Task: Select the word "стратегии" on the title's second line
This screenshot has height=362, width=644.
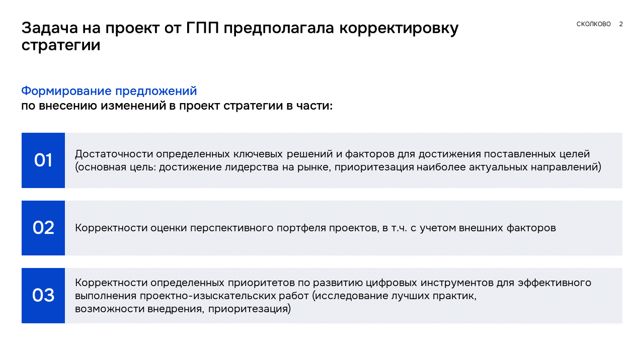Action: pos(61,45)
